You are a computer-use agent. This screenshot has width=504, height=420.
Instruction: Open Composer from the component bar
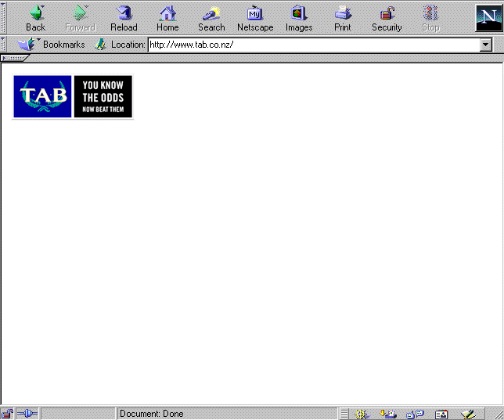tap(468, 414)
